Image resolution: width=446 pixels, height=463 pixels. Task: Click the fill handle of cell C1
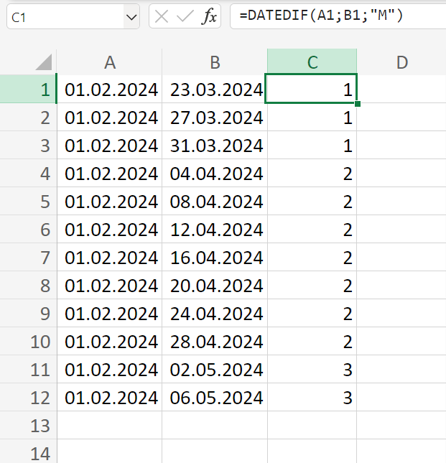(x=358, y=104)
